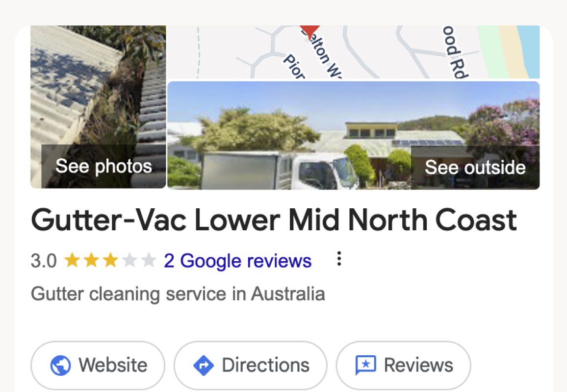Open the 2 Google reviews link
567x392 pixels.
[237, 261]
